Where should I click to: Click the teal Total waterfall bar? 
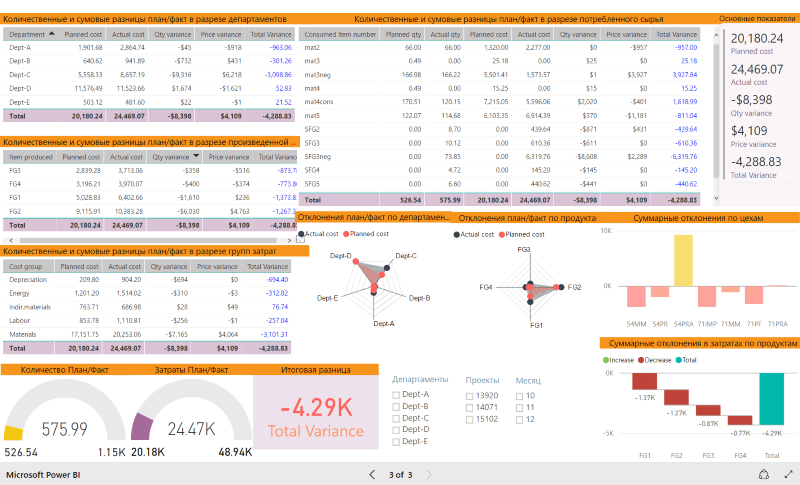(771, 403)
